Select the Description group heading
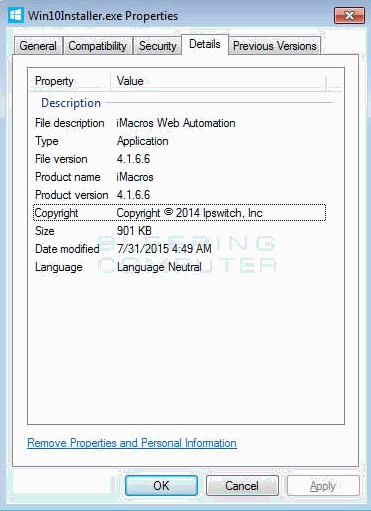This screenshot has height=511, width=371. (71, 103)
